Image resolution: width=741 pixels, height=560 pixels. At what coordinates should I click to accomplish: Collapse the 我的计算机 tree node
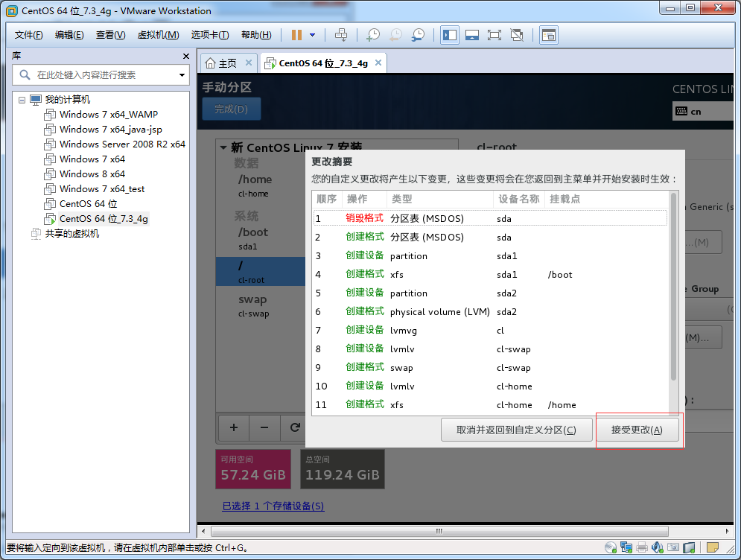coord(22,100)
